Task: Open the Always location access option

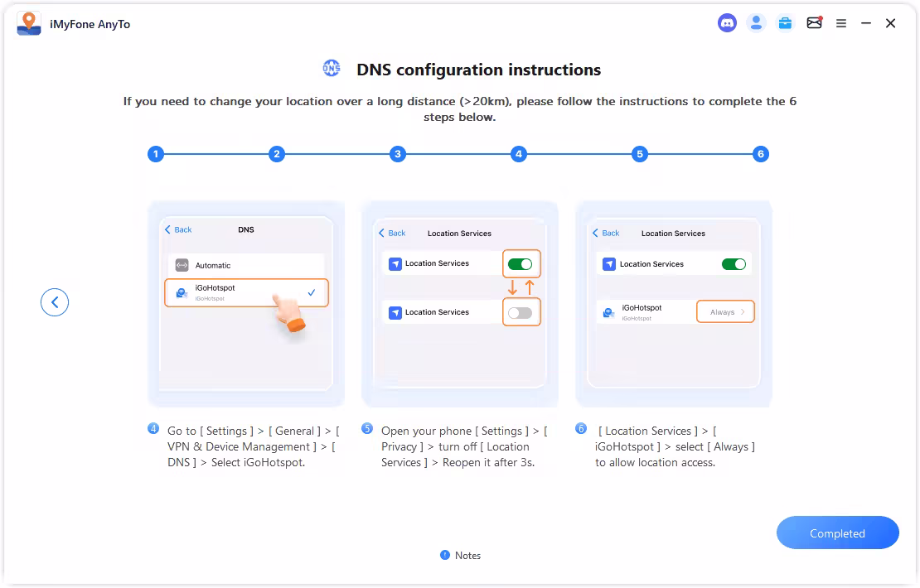Action: pyautogui.click(x=725, y=311)
